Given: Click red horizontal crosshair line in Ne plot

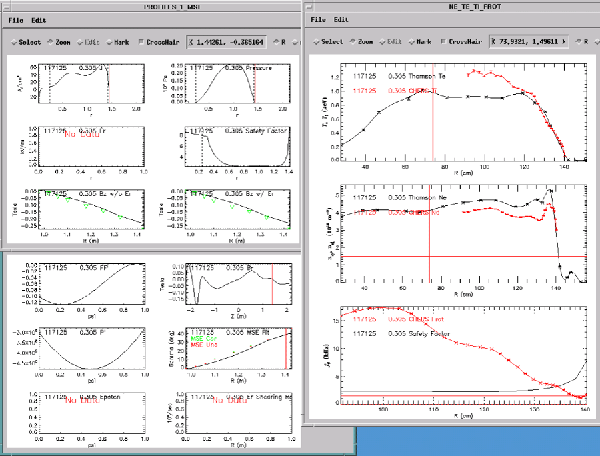Looking at the screenshot, I should 464,256.
